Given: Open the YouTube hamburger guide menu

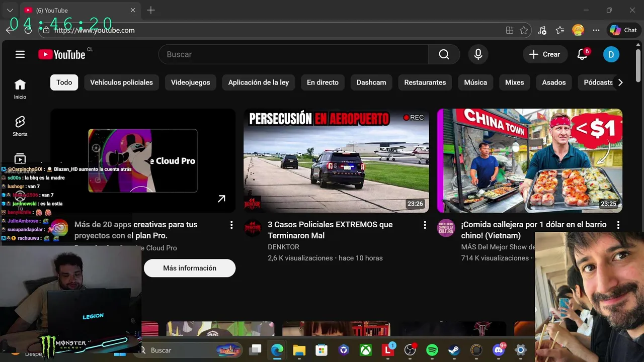Looking at the screenshot, I should click(x=20, y=54).
